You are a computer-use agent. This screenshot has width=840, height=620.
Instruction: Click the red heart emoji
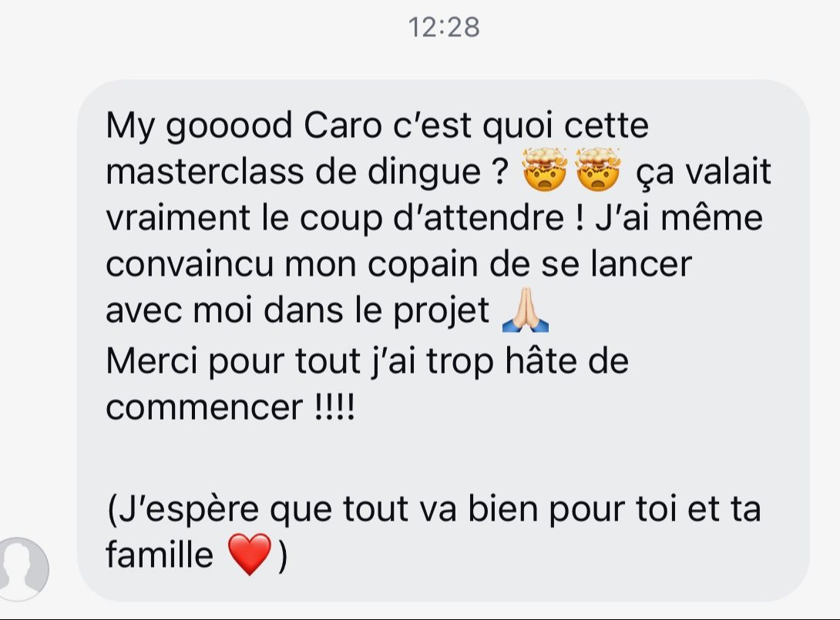click(x=250, y=554)
